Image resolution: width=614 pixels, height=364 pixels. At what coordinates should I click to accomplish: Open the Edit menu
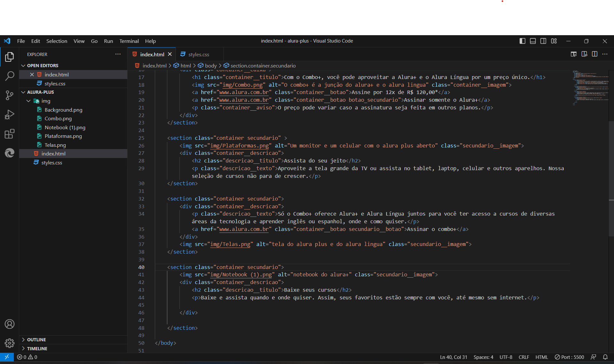pyautogui.click(x=35, y=41)
